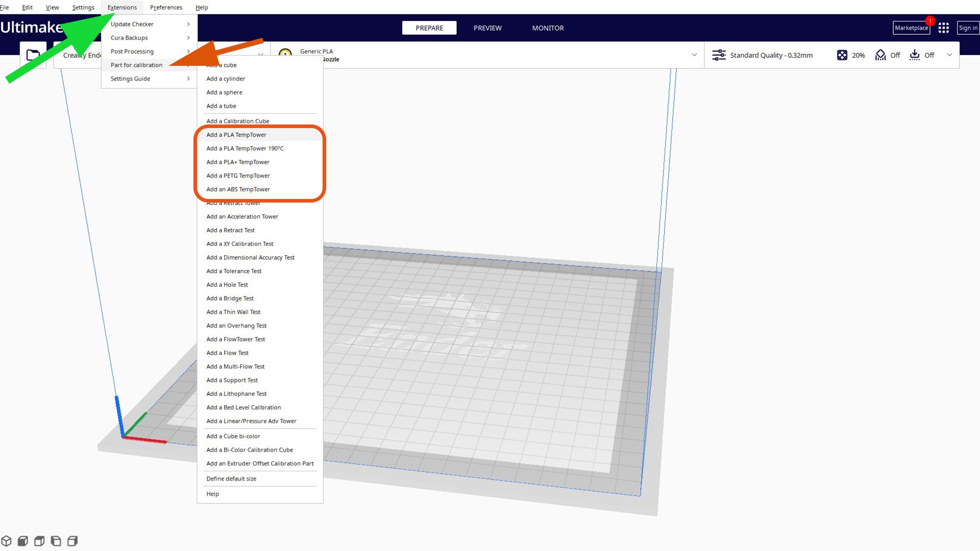The height and width of the screenshot is (551, 980).
Task: Choose Add a Tolerance Test
Action: pyautogui.click(x=260, y=271)
